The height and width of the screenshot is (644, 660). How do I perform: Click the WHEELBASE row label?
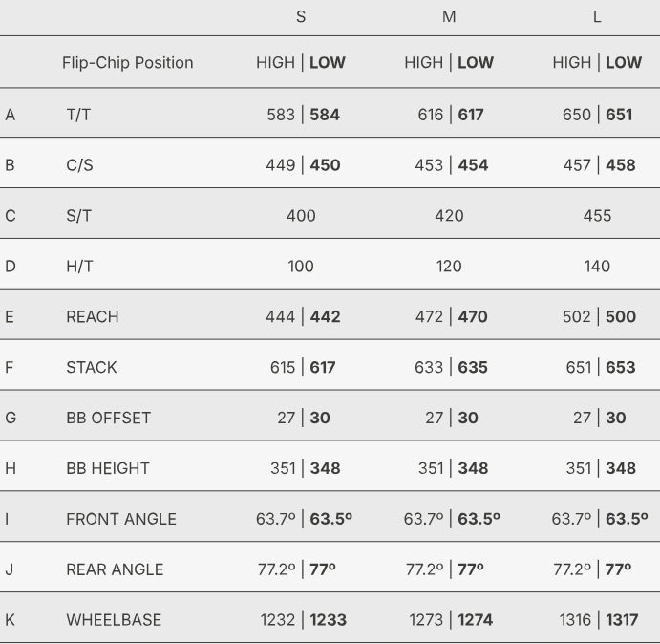tap(114, 621)
